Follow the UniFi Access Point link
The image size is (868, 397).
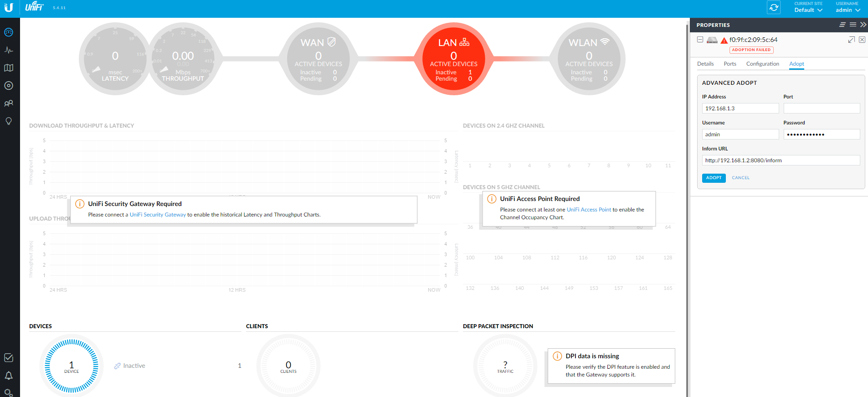589,210
